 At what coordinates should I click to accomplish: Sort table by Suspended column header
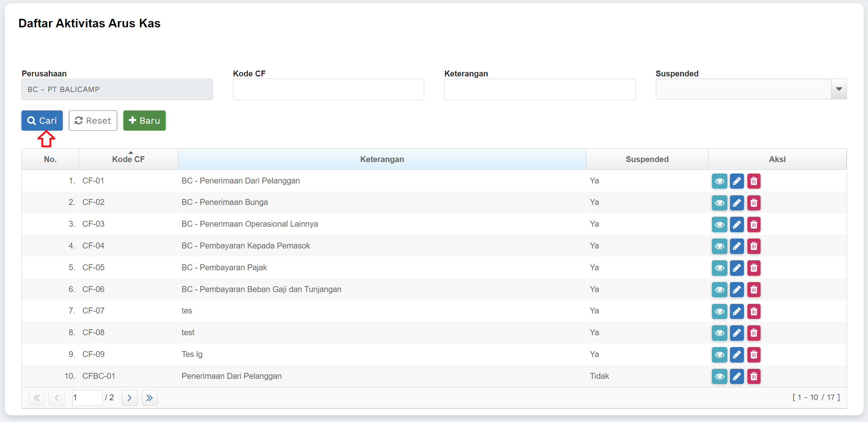click(x=647, y=159)
